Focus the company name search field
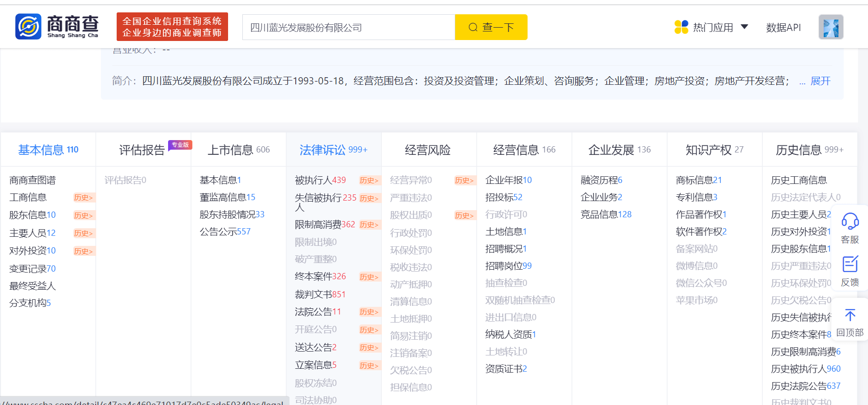Screen dimensions: 868x405 click(349, 28)
